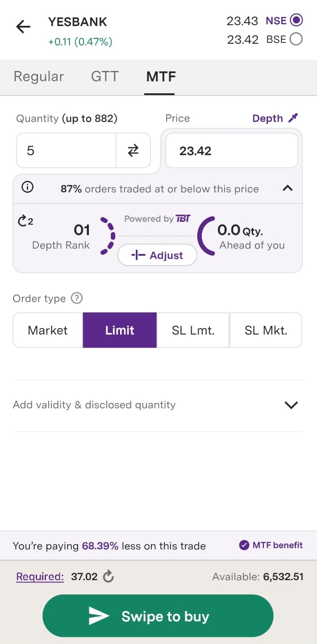The width and height of the screenshot is (317, 644).
Task: Click the Depth eyedropper icon
Action: [293, 118]
